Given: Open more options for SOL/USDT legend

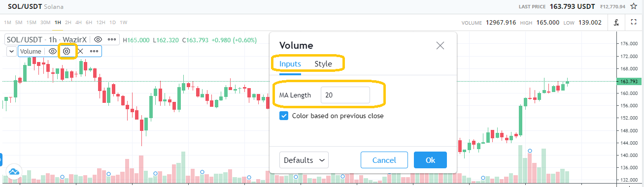Looking at the screenshot, I should point(112,39).
